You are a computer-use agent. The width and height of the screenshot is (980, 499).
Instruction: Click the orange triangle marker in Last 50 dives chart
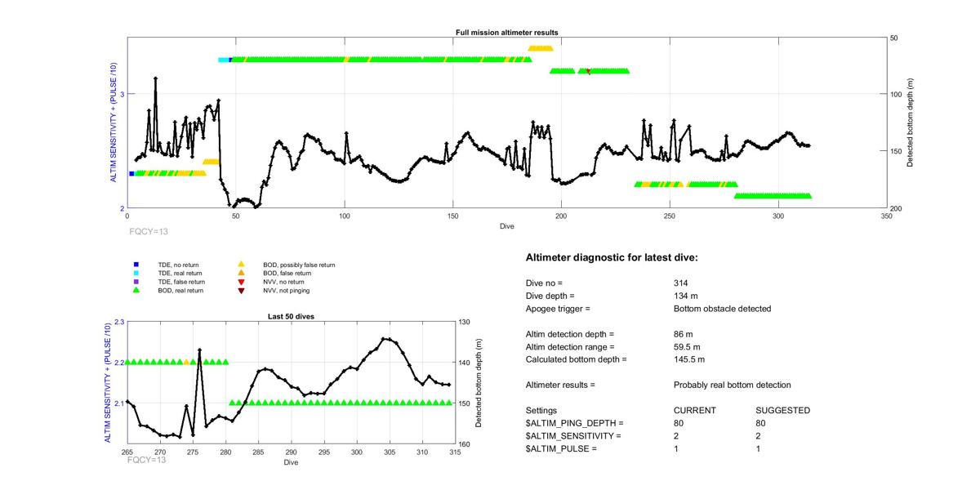click(186, 361)
